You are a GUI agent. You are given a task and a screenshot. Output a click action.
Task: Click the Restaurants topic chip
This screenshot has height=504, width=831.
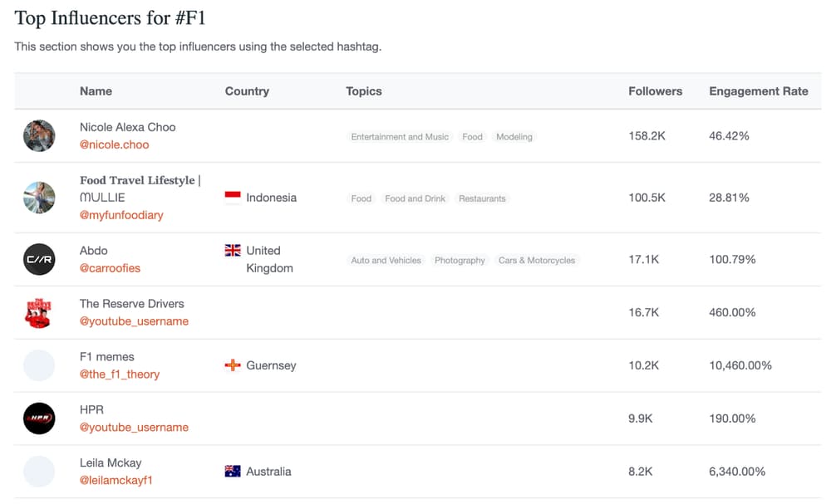(x=483, y=198)
